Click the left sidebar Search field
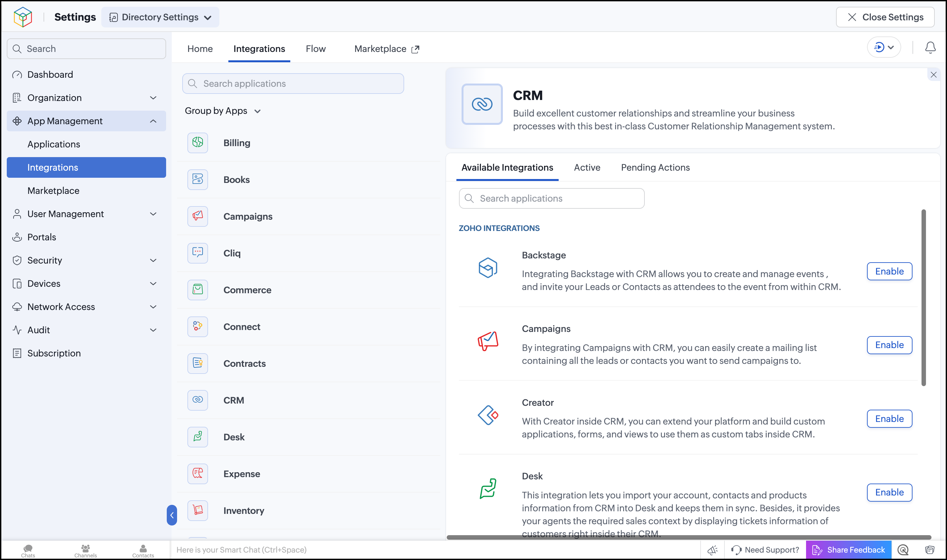The height and width of the screenshot is (560, 947). point(86,49)
